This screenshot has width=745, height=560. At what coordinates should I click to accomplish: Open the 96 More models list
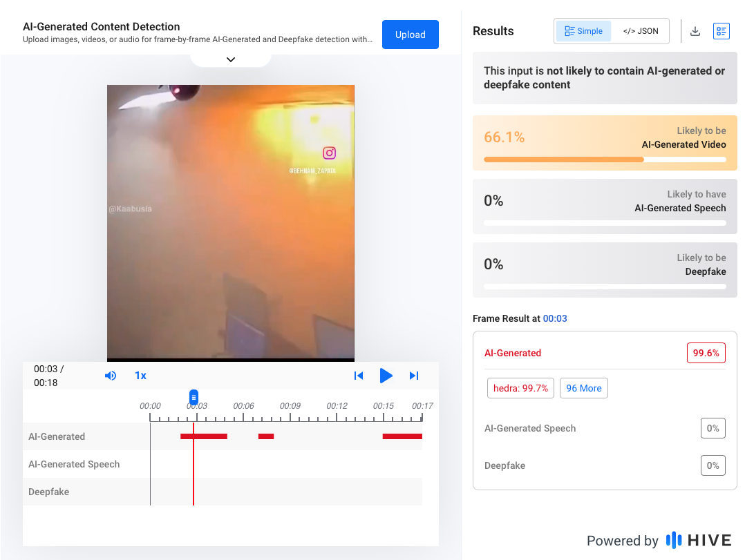point(583,388)
